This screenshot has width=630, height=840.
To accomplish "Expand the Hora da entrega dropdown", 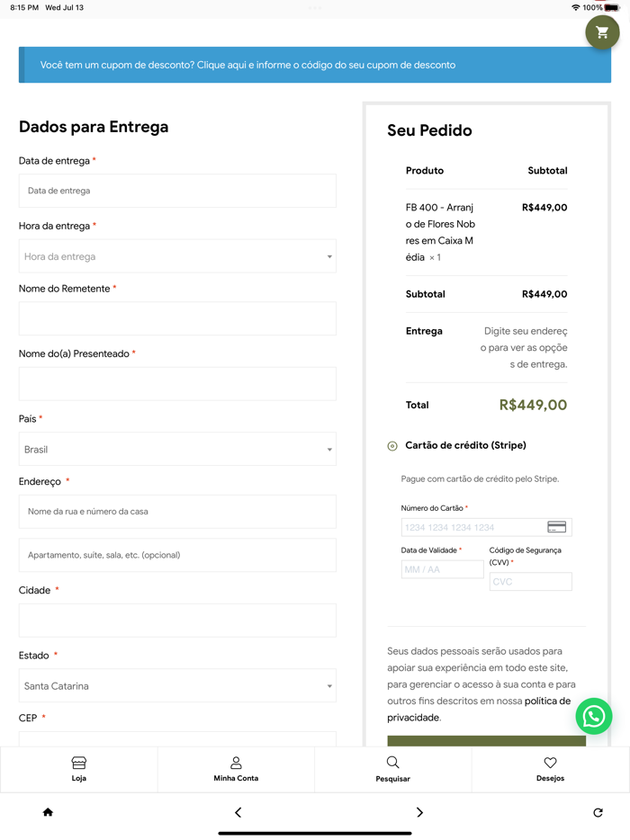I will [x=177, y=256].
